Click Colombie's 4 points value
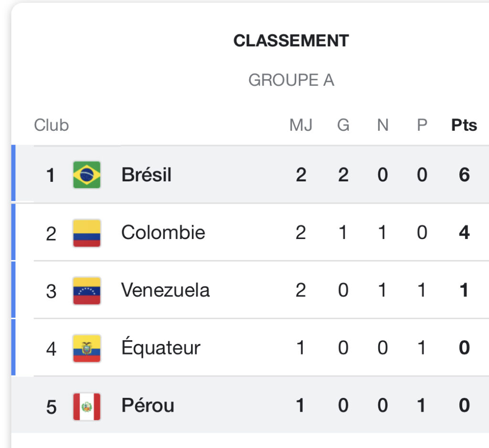 click(x=464, y=232)
